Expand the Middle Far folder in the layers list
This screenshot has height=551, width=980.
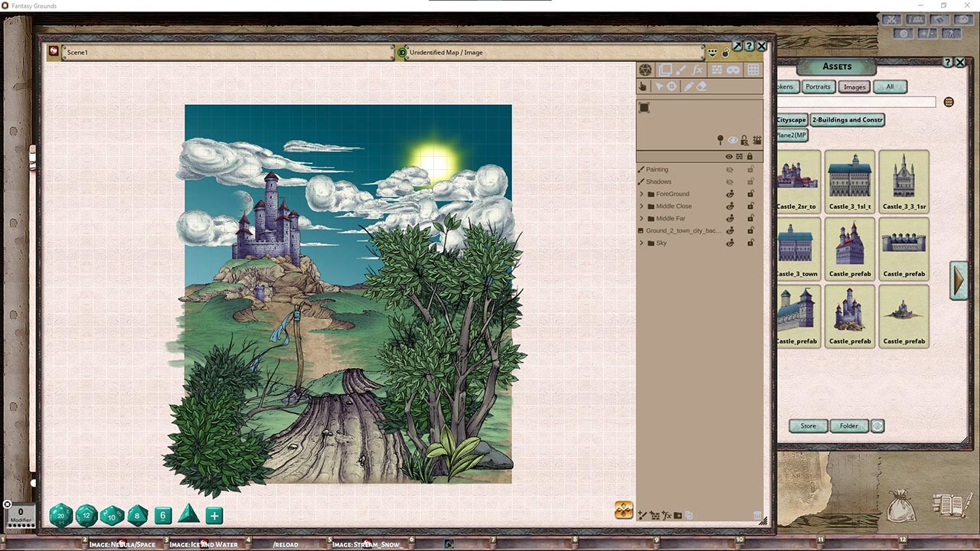642,218
